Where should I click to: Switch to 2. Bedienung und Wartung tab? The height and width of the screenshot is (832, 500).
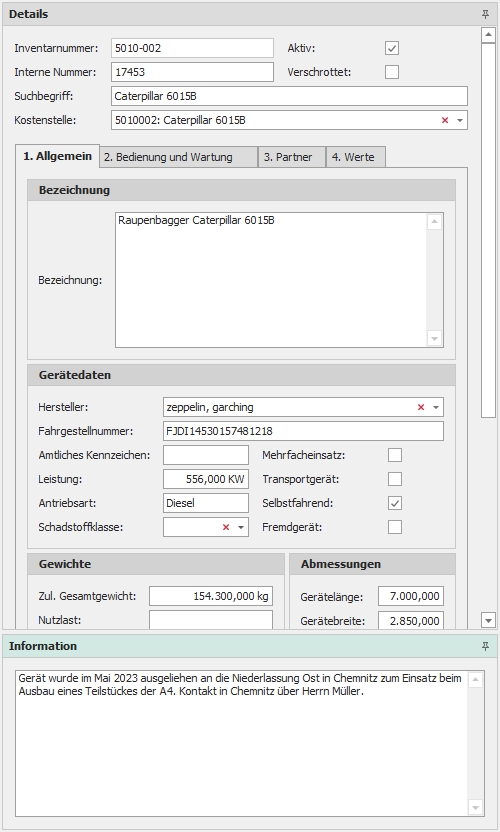pos(178,157)
